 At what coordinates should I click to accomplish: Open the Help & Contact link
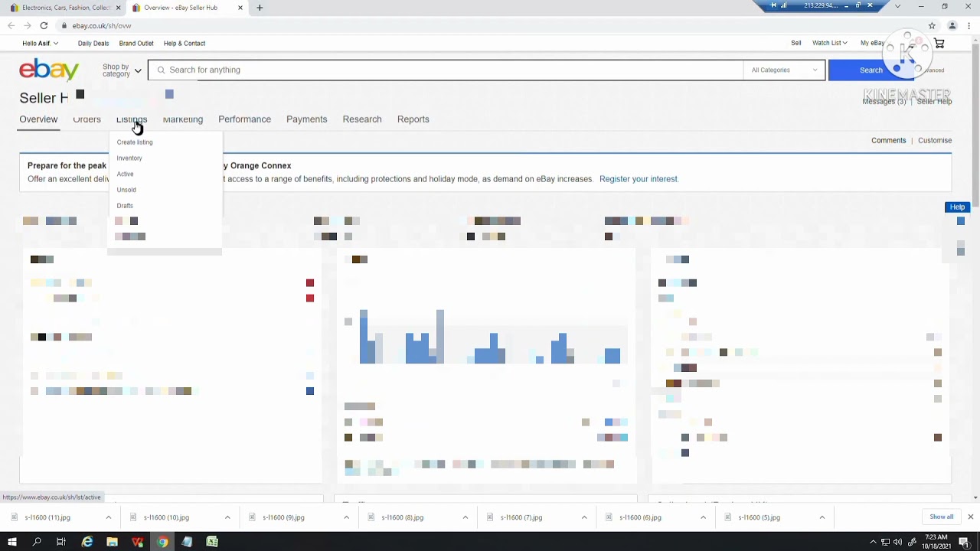pos(185,43)
